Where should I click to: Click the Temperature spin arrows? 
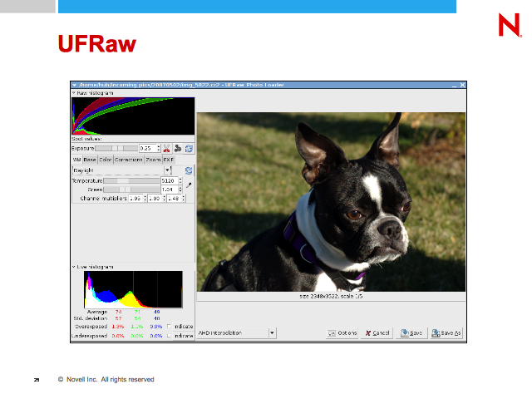coord(180,181)
